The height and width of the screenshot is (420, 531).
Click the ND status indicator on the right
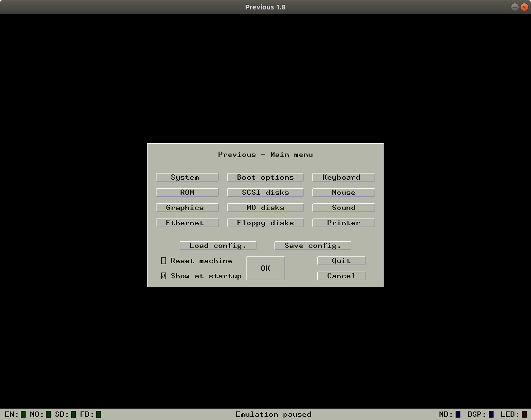click(458, 414)
